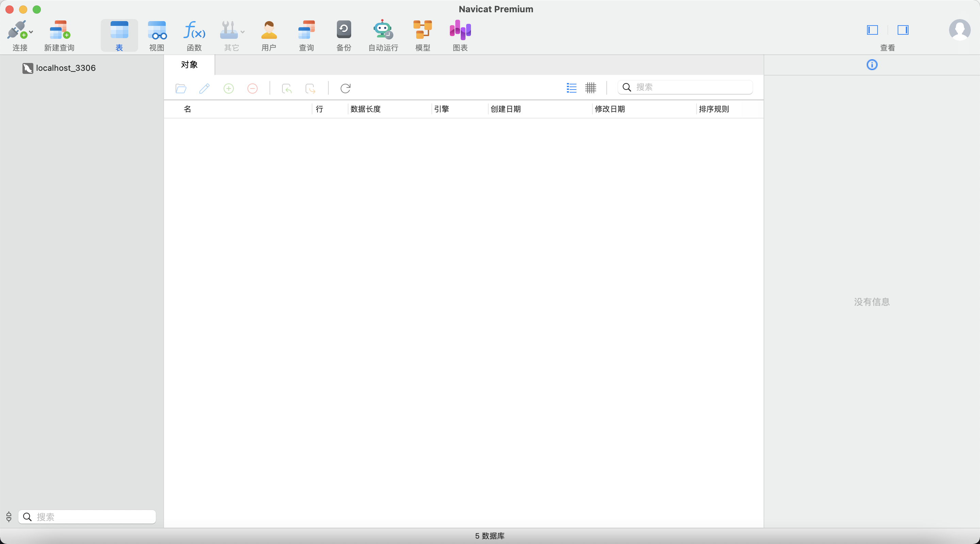
Task: Click the connection filter icon bottom-left
Action: pyautogui.click(x=9, y=516)
